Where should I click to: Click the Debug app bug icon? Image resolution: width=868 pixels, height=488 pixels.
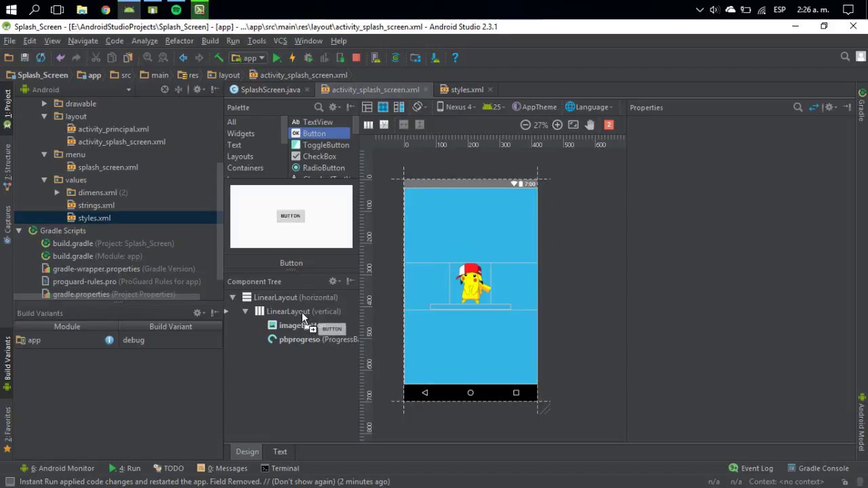coord(308,58)
